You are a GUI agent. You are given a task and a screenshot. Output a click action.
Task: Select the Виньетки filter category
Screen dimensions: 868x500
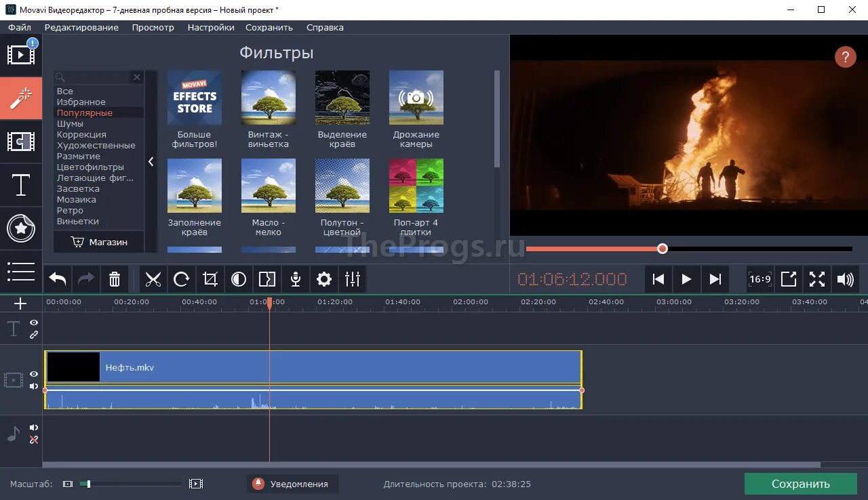78,222
